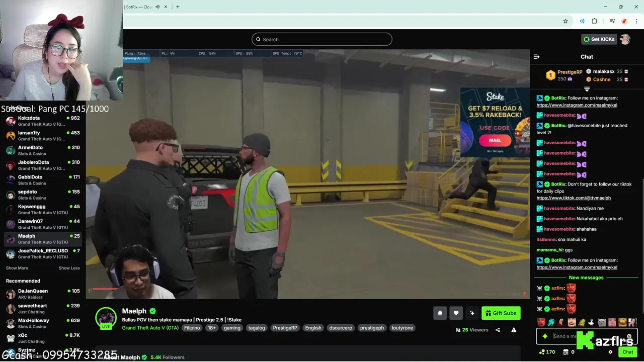Expand the chat leaderboard handle
The image size is (644, 362).
click(587, 89)
